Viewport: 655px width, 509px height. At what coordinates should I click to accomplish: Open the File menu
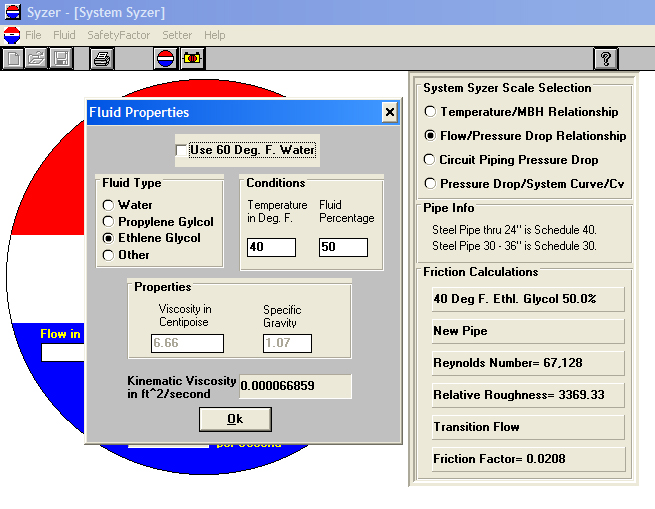[33, 35]
